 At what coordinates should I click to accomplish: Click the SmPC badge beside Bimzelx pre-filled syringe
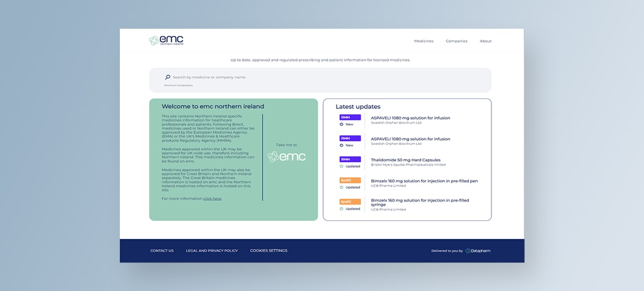[x=350, y=202]
